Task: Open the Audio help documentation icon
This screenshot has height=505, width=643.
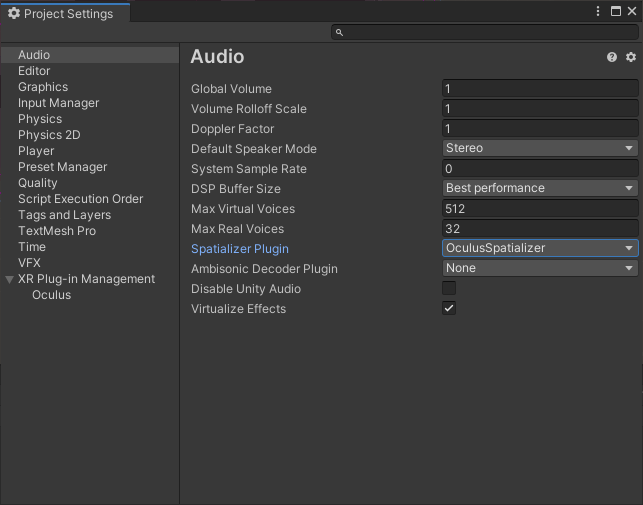Action: click(612, 58)
